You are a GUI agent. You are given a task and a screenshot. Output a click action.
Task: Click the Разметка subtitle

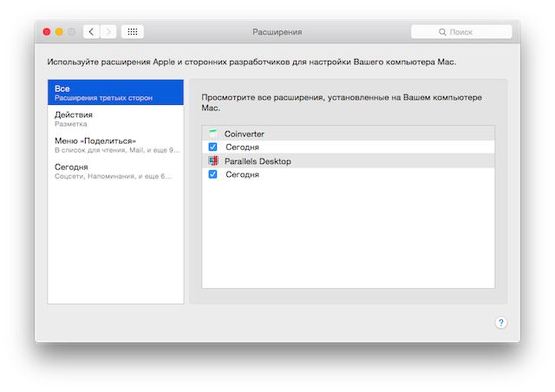click(71, 124)
